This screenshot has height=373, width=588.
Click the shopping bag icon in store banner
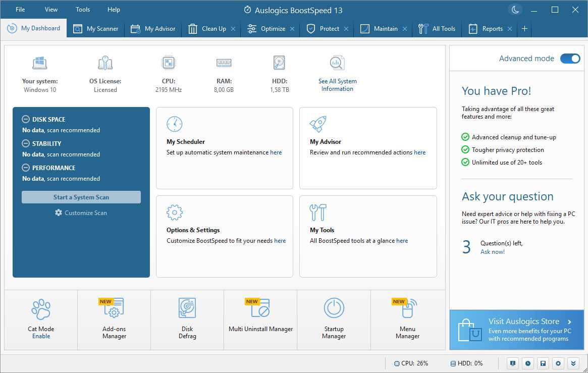[x=470, y=330]
